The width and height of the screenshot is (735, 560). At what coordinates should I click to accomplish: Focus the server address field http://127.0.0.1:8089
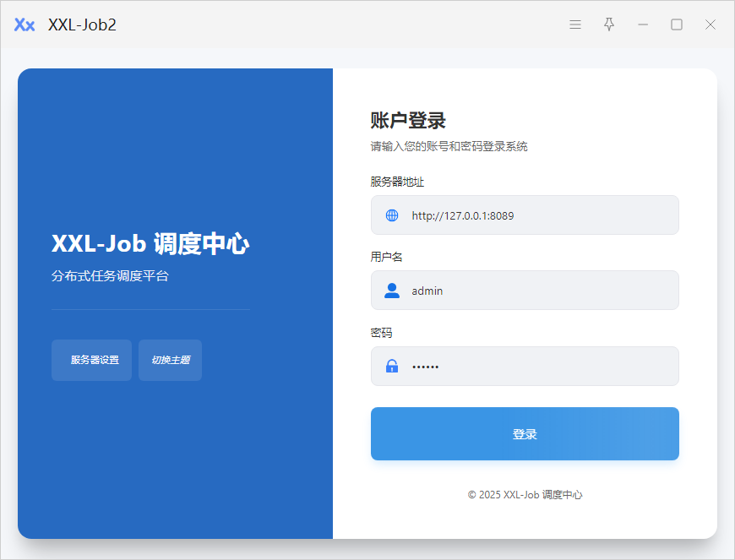tap(525, 215)
